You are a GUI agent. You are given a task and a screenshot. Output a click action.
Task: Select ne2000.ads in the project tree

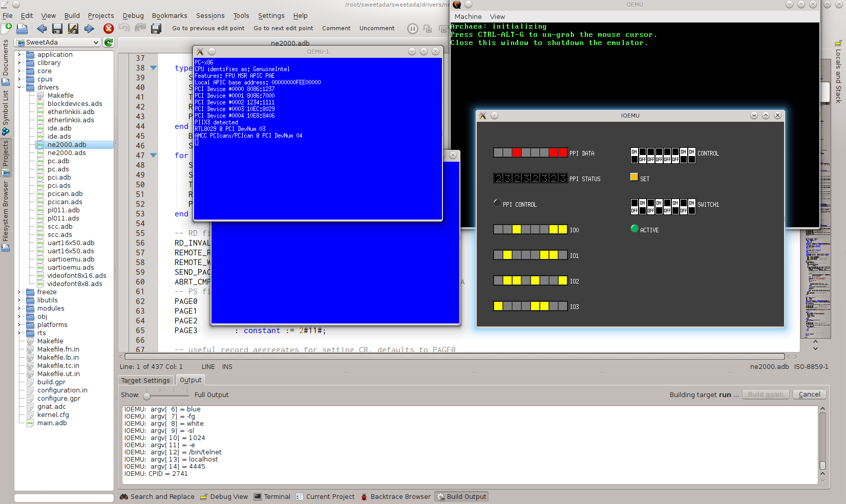(67, 153)
